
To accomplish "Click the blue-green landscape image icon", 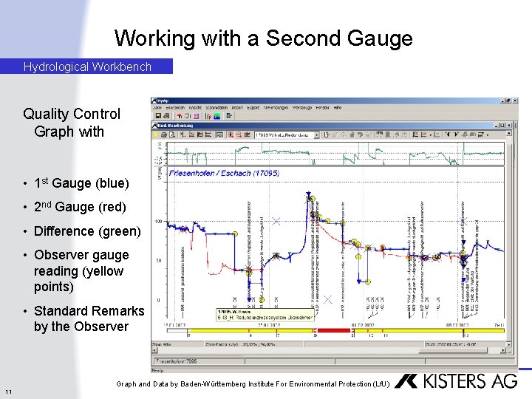I will (x=216, y=117).
